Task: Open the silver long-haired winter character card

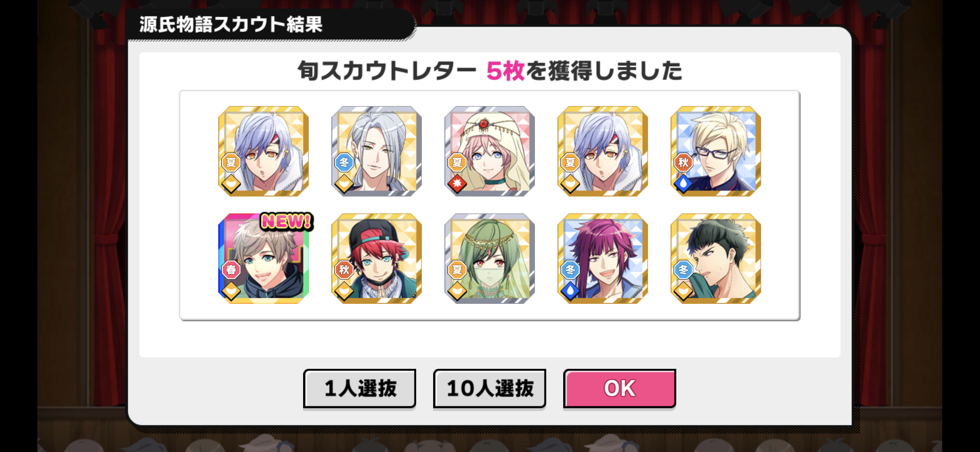Action: pos(376,151)
